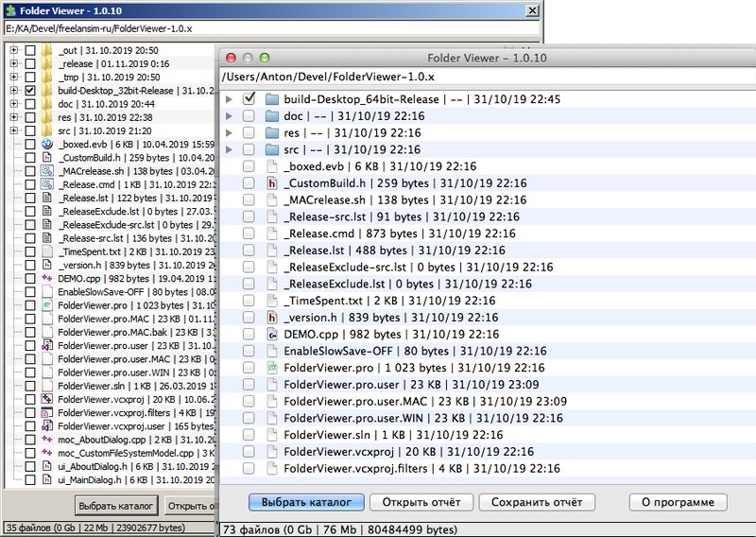Select the _ReleaseExclude-src.lst row in Mac window
756x537 pixels.
point(488,268)
